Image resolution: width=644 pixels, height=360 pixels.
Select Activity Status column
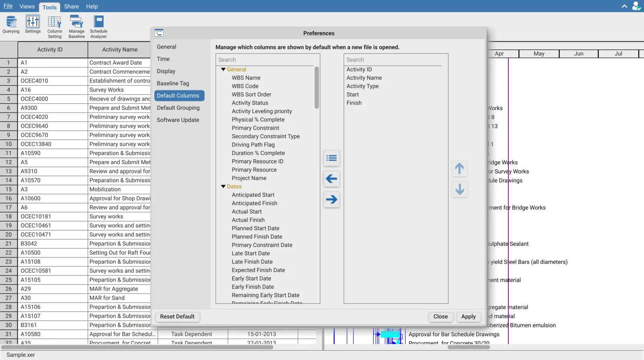250,103
